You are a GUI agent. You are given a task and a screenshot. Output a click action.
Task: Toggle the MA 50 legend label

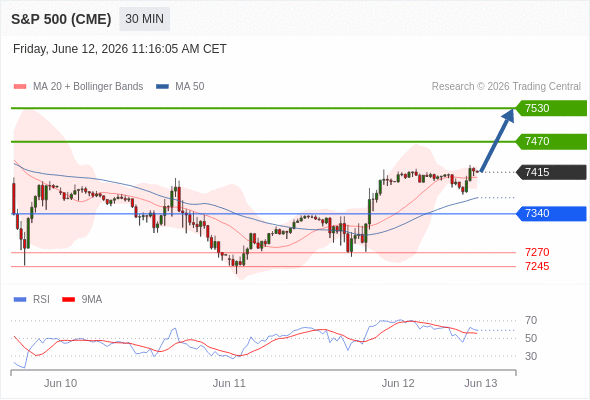(x=190, y=87)
